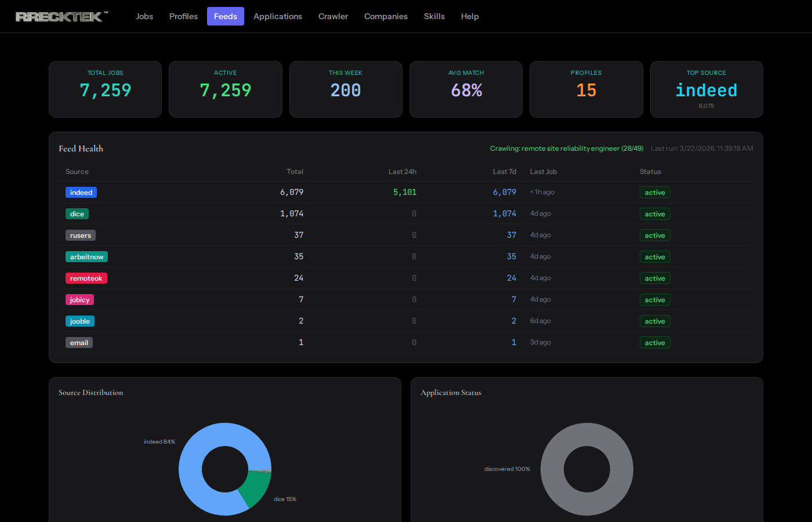Select the Feeds tab
This screenshot has width=812, height=522.
pos(226,16)
